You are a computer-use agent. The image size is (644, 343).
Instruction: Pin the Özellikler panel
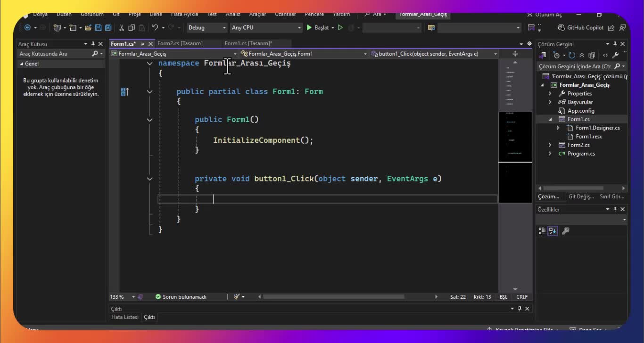pos(615,209)
